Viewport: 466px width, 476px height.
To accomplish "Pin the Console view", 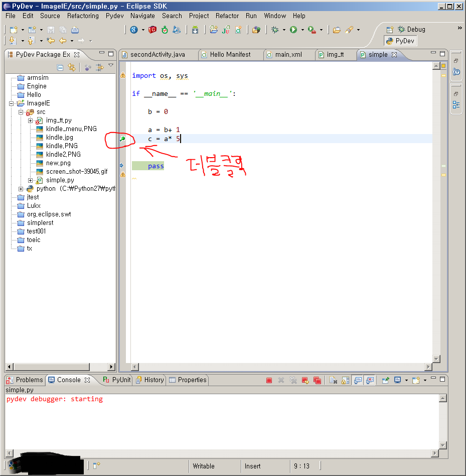I will [386, 380].
